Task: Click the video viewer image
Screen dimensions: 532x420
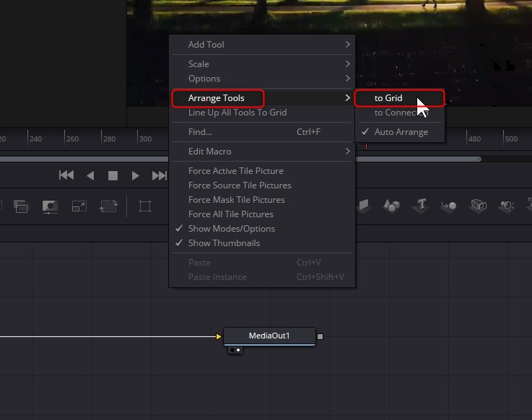Action: (329, 53)
